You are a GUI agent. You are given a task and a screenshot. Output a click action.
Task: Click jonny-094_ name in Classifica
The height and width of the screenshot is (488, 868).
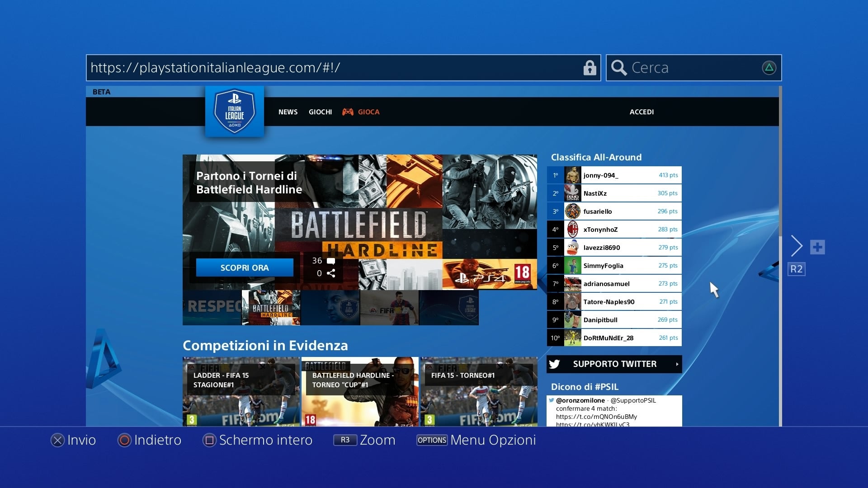point(600,175)
